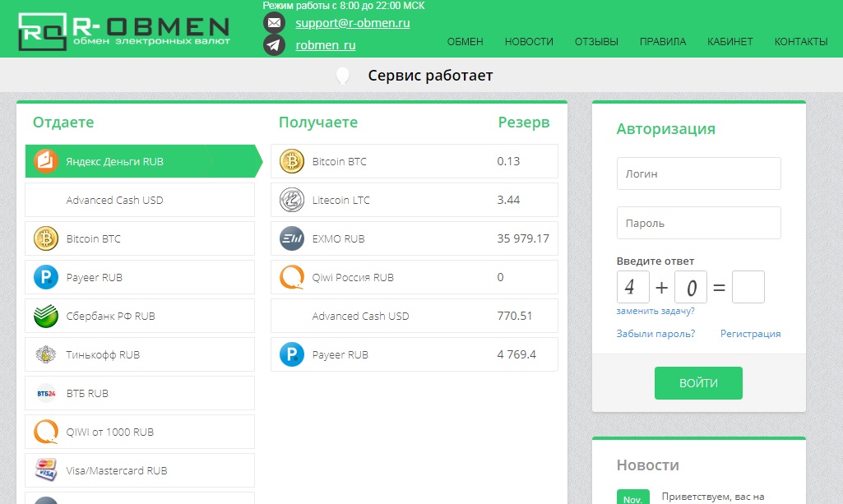
Task: Click the support@r-obmen.ru email link
Action: click(353, 23)
